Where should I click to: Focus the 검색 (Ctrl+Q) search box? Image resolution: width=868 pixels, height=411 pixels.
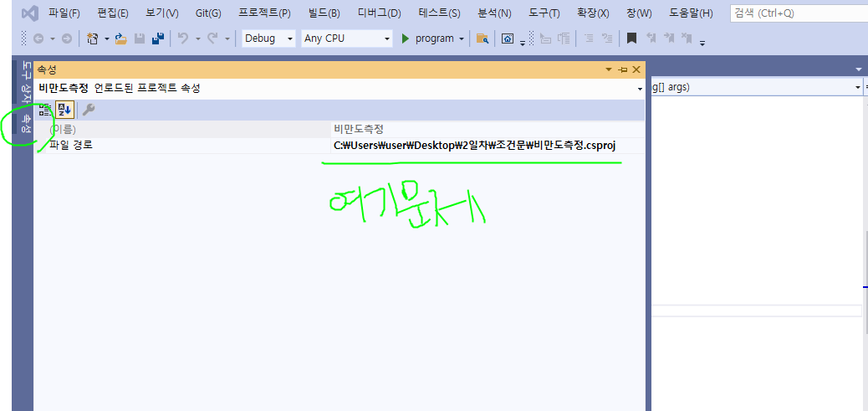[x=799, y=13]
